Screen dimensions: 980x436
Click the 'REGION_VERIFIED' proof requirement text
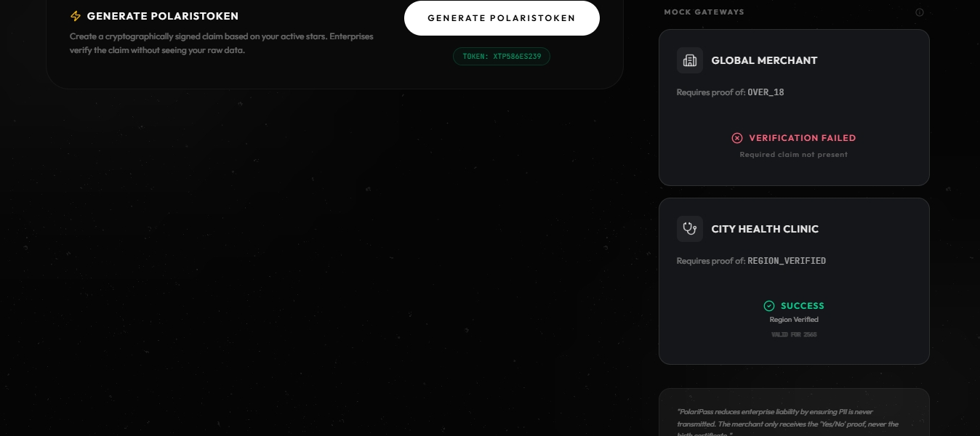(787, 261)
